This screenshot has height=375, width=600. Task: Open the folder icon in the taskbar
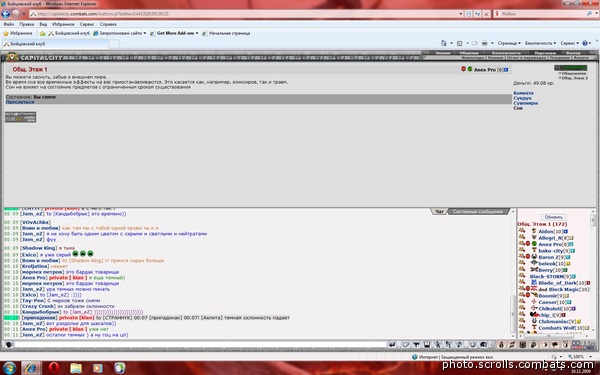click(x=76, y=368)
